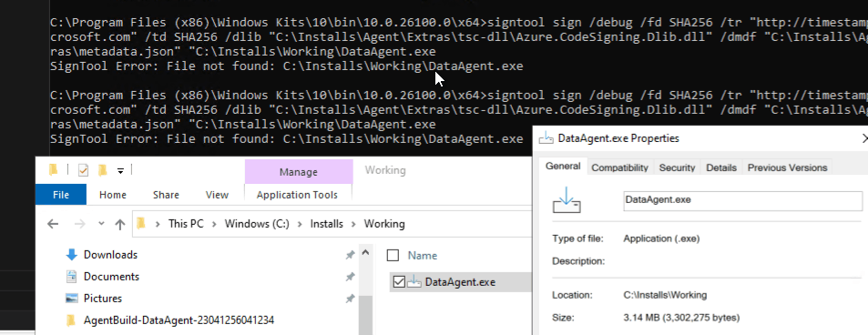Screen dimensions: 868x335
Task: Click the navigation pane scroll-up arrow
Action: click(x=365, y=252)
